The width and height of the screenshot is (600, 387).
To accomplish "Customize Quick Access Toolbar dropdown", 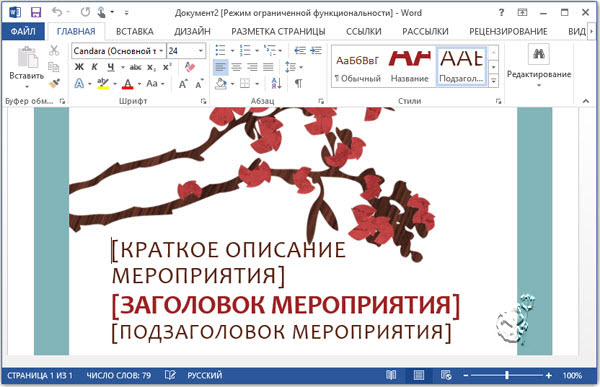I will coord(126,13).
